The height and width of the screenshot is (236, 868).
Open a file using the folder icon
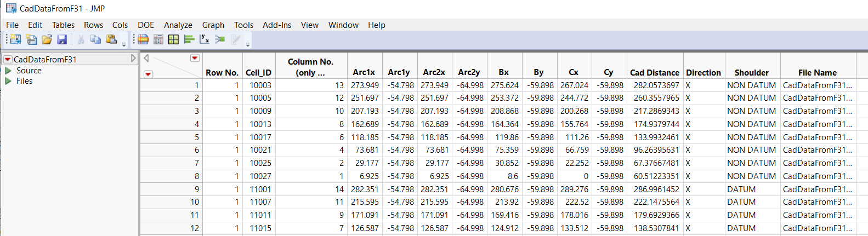[47, 39]
